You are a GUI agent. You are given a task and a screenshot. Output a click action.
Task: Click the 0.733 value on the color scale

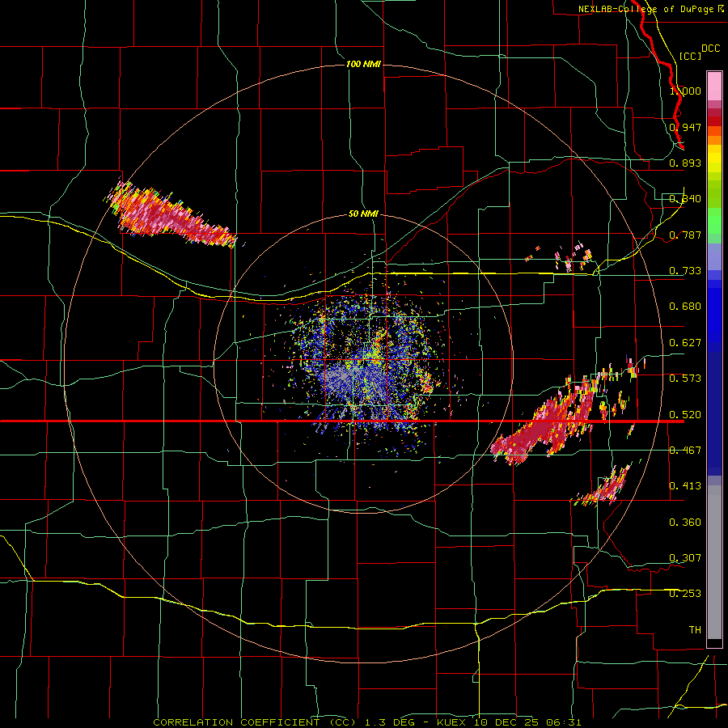(x=685, y=271)
